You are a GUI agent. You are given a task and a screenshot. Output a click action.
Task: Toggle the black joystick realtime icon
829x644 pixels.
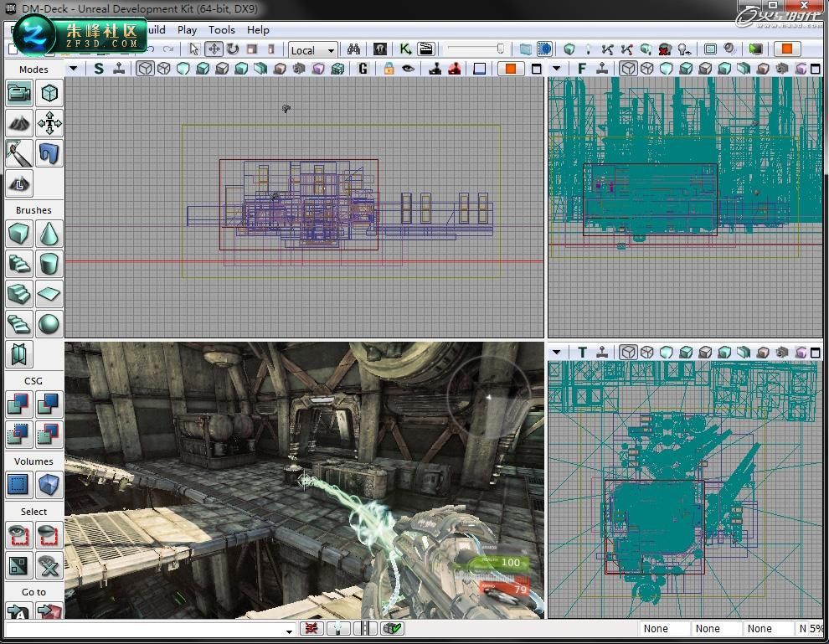click(x=435, y=68)
